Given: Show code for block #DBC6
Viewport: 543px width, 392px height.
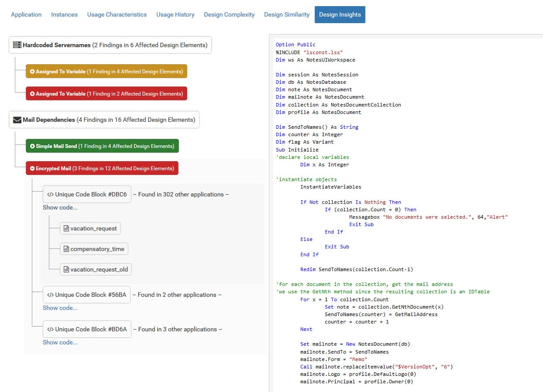Looking at the screenshot, I should click(x=60, y=207).
